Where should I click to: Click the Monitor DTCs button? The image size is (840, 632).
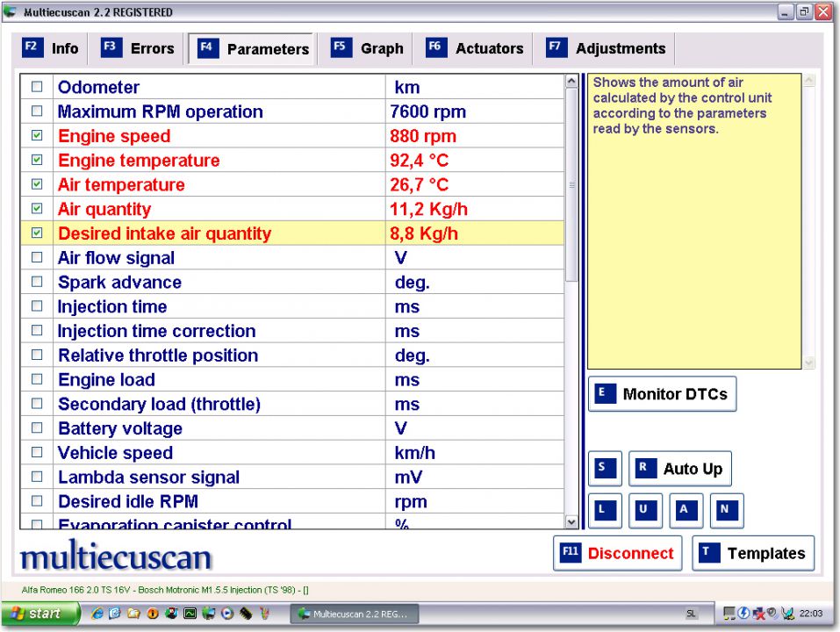[663, 394]
